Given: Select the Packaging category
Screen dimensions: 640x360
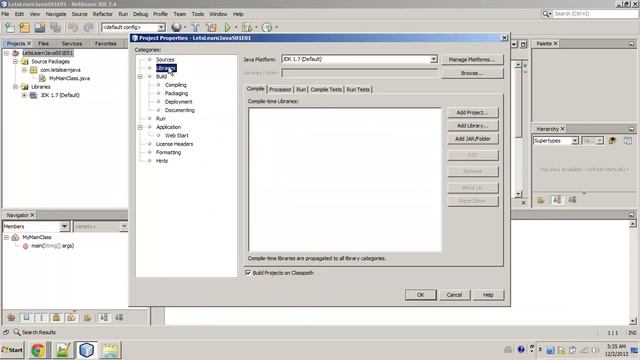Looking at the screenshot, I should [176, 93].
